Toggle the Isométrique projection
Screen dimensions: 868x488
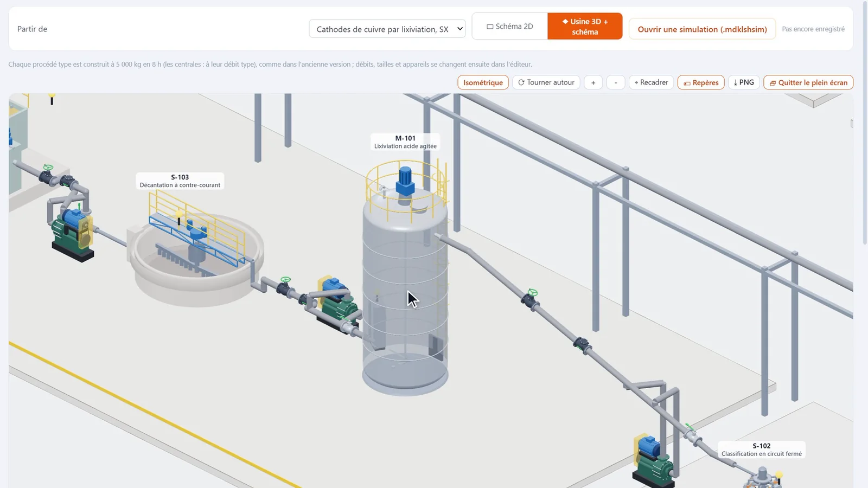pos(483,82)
